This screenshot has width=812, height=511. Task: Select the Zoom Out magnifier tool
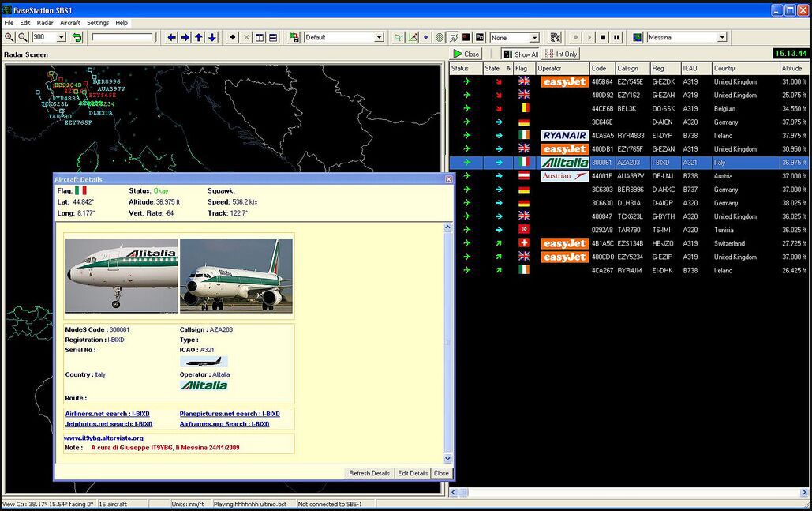point(21,36)
